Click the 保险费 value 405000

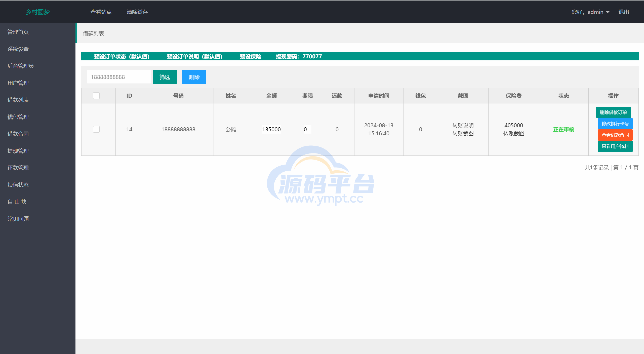(x=514, y=126)
